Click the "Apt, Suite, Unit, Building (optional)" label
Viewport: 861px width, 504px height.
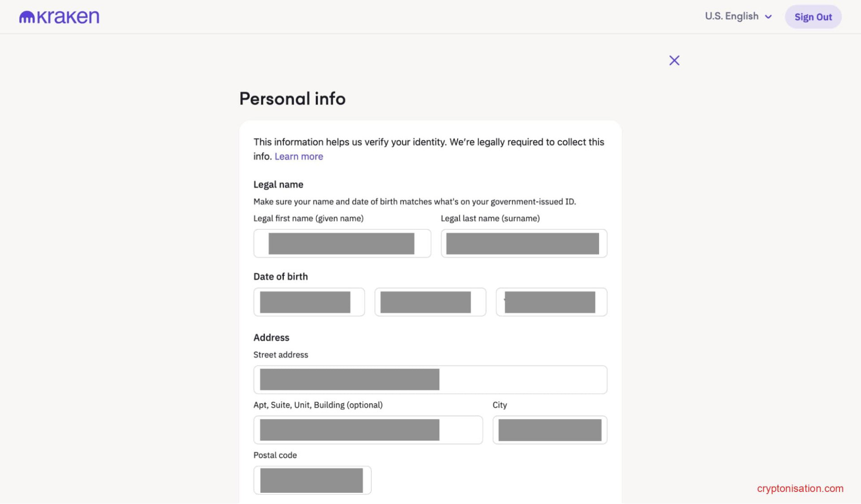coord(318,405)
